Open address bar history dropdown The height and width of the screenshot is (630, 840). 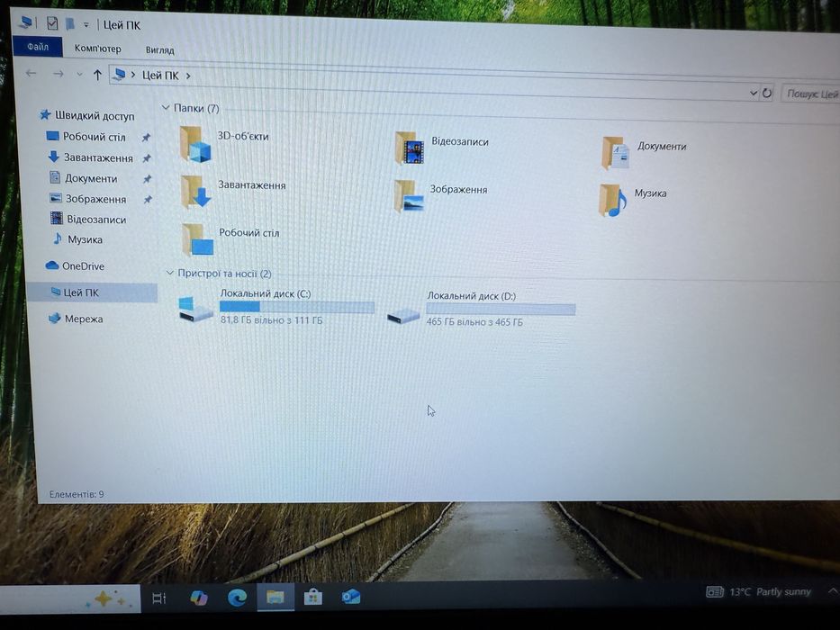(x=754, y=94)
